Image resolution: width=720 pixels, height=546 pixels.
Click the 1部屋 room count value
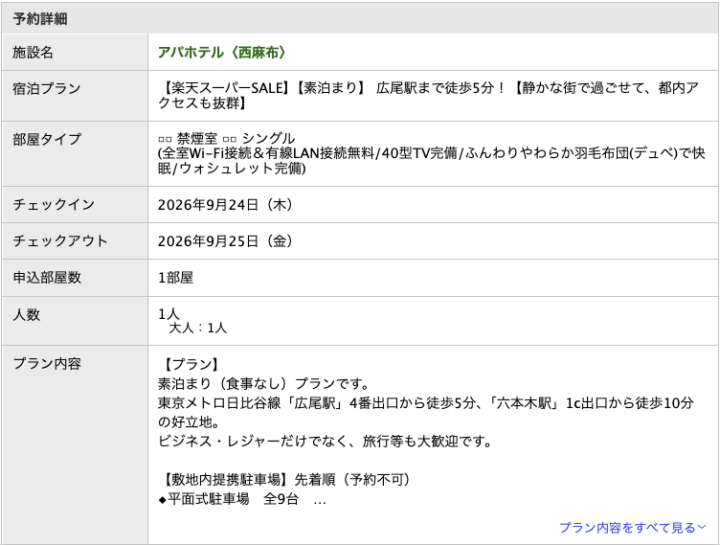175,278
